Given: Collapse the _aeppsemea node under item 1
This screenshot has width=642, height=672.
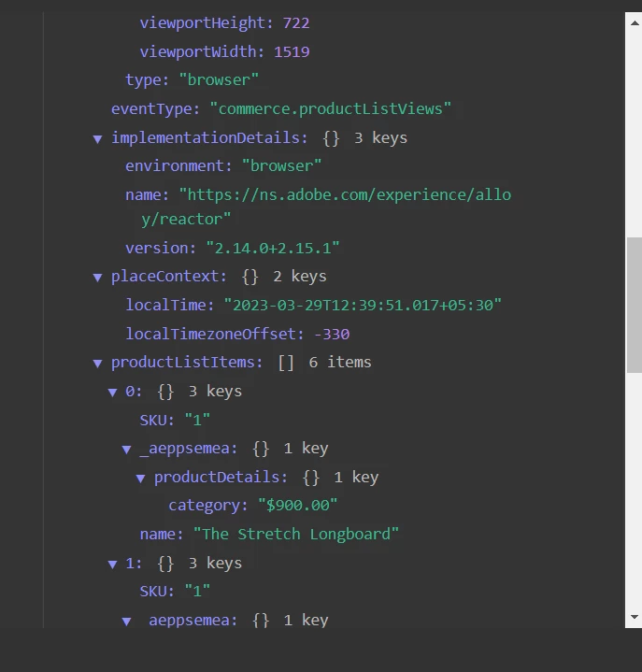Looking at the screenshot, I should (x=126, y=621).
